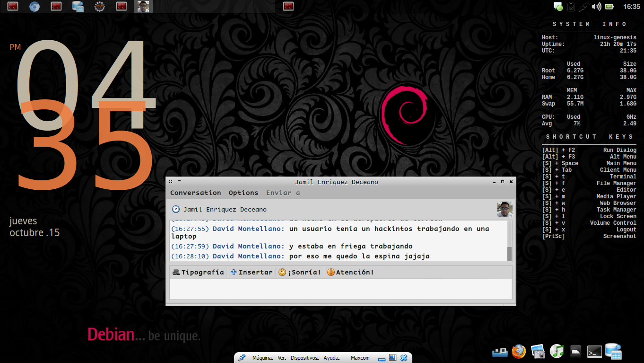Click the Maxcom label on VirtualBox toolbar
644x363 pixels.
pyautogui.click(x=360, y=358)
